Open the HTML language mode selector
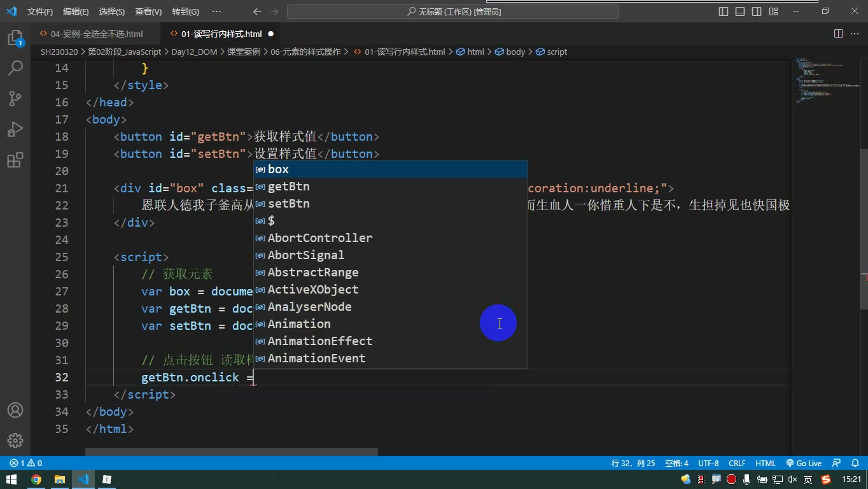Viewport: 868px width, 489px height. coord(765,463)
